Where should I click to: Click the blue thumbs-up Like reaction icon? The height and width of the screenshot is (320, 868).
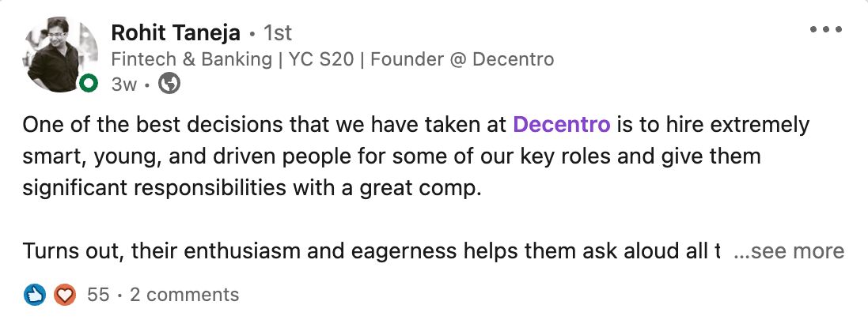(34, 295)
